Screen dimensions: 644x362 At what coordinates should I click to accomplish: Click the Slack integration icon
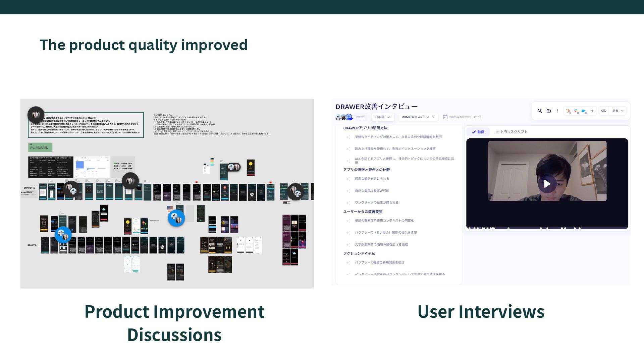(x=576, y=111)
